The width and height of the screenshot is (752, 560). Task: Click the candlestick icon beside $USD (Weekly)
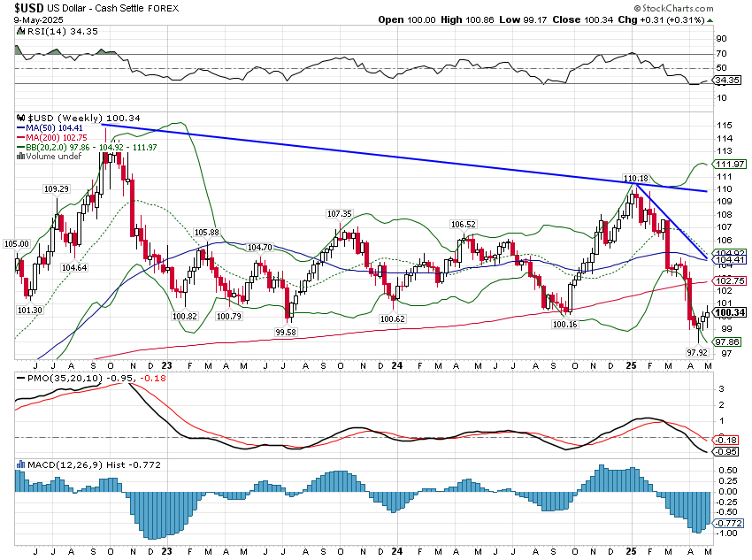pyautogui.click(x=22, y=117)
